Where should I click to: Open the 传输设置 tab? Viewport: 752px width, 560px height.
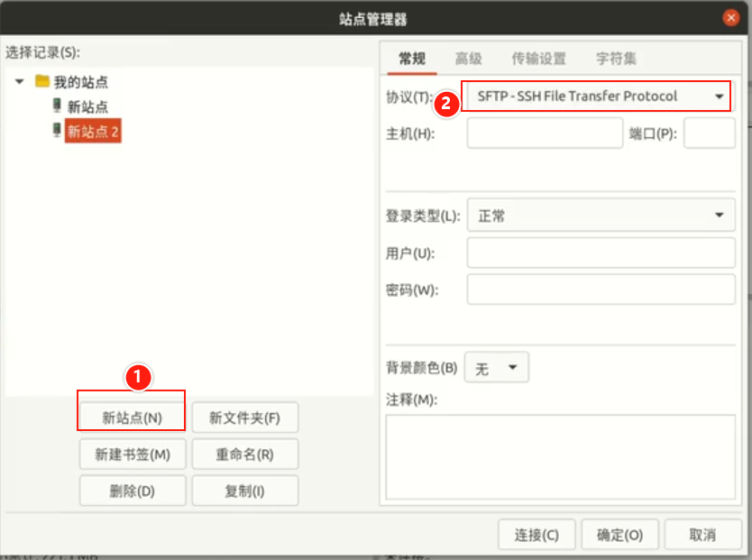(538, 59)
